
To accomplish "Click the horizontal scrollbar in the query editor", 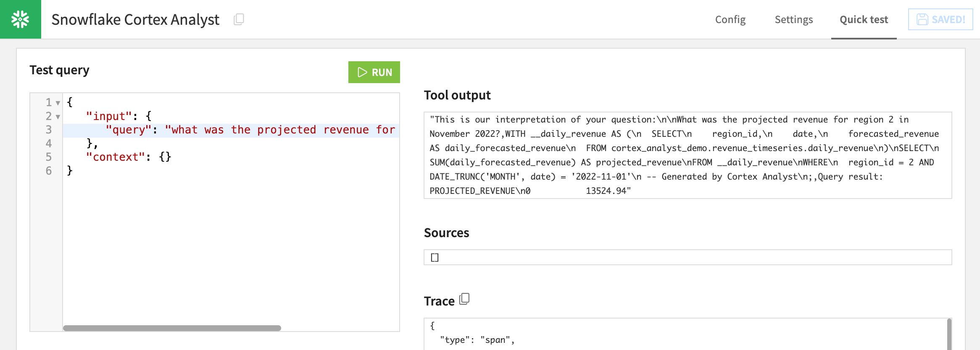I will (x=172, y=328).
